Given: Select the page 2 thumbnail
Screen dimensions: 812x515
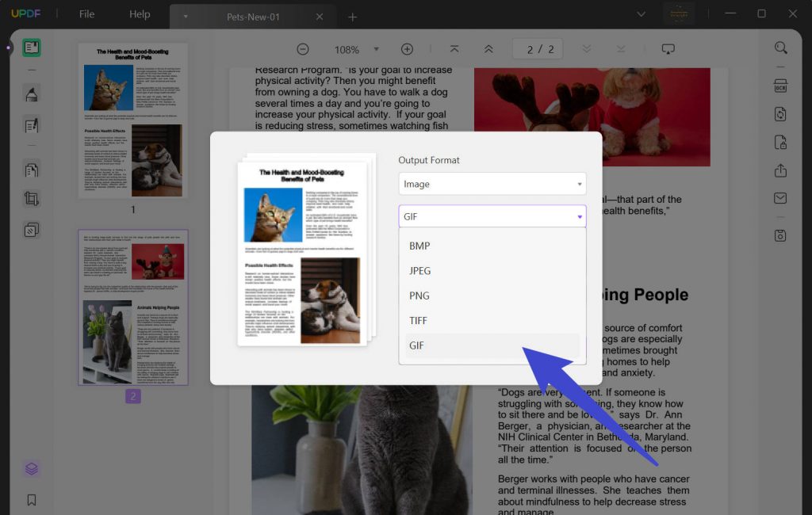Looking at the screenshot, I should tap(133, 307).
